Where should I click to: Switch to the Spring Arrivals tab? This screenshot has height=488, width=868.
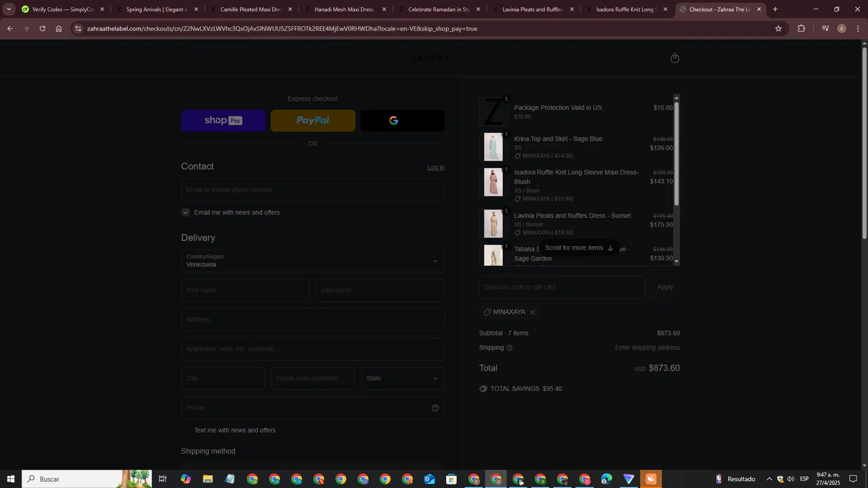156,9
